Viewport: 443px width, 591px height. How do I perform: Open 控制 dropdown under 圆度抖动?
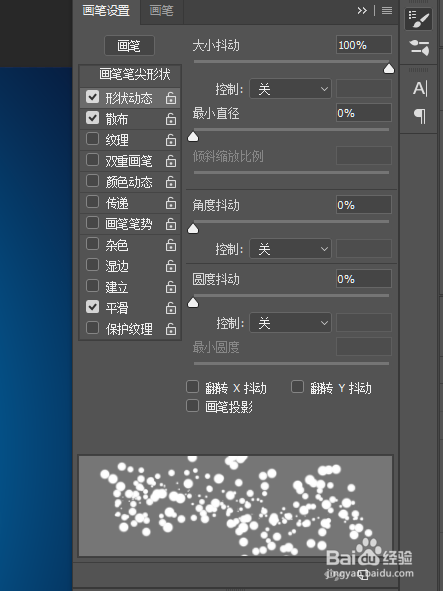(x=290, y=323)
